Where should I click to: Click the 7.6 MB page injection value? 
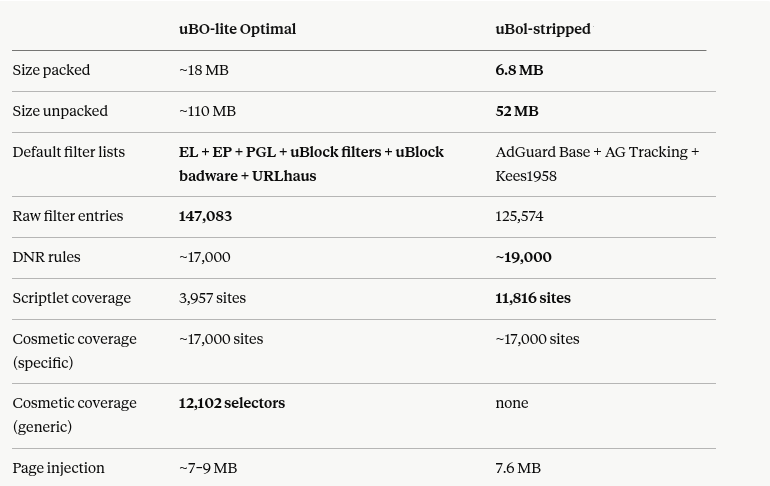[x=518, y=468]
